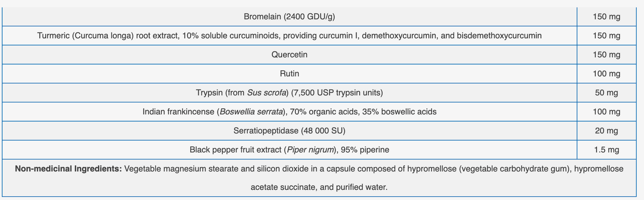Click the Non-medicinal Ingredients bold label
This screenshot has width=644, height=200.
click(68, 169)
